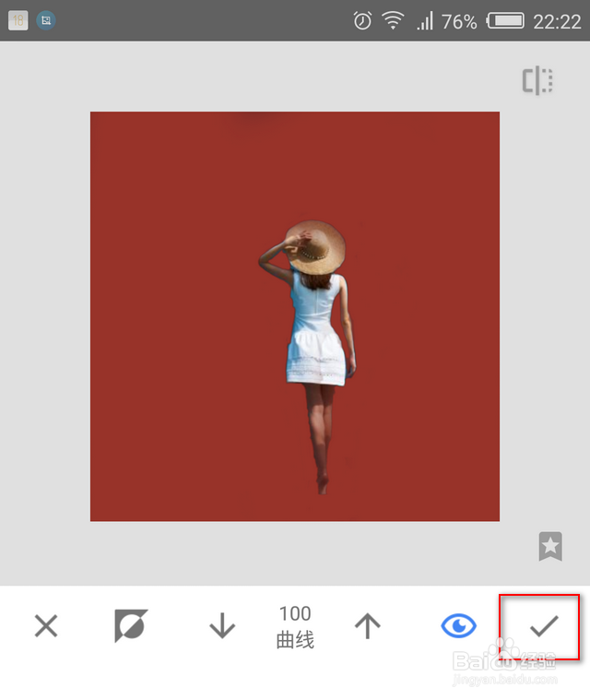Cancel edits with the X icon
590x700 pixels.
point(46,626)
